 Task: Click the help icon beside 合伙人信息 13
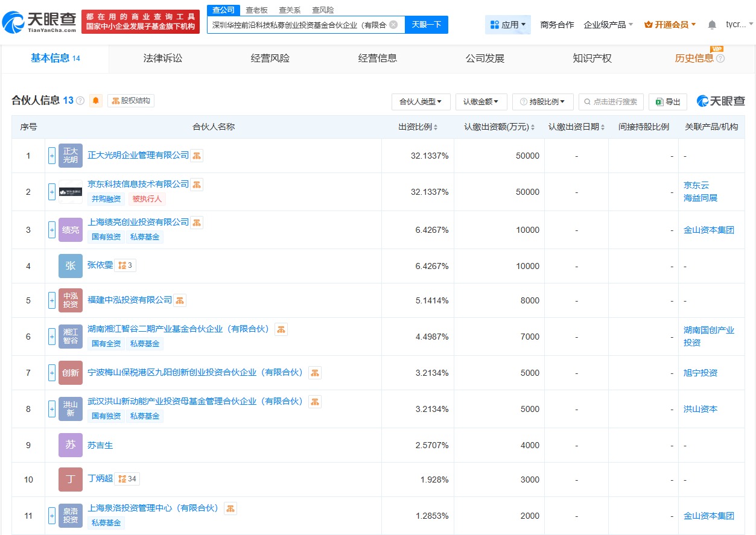tap(80, 101)
